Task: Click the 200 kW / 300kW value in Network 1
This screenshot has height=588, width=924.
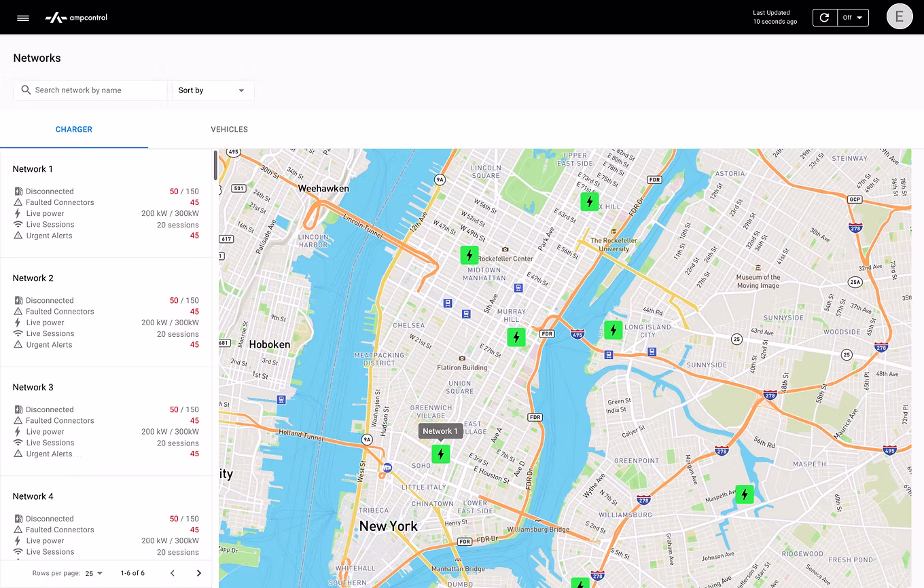Action: 170,213
